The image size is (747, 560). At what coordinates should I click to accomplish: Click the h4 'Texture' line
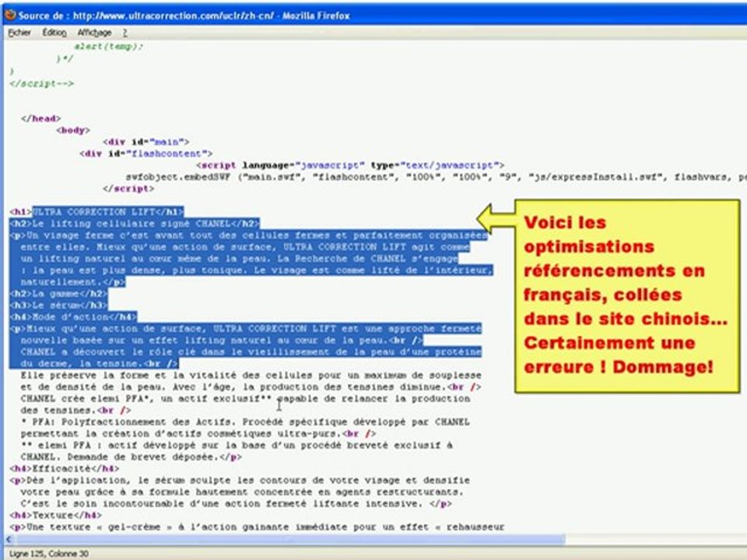[56, 515]
